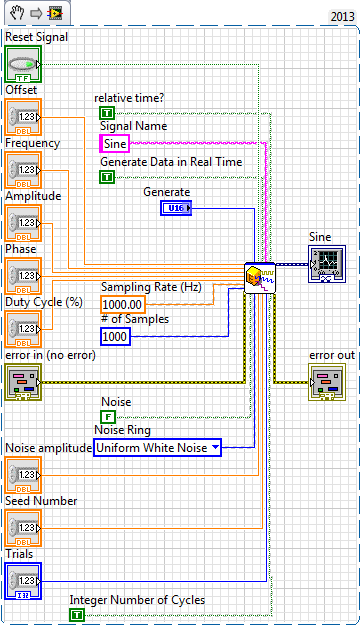Select the error in (no error) cluster
The image size is (361, 626).
23,382
